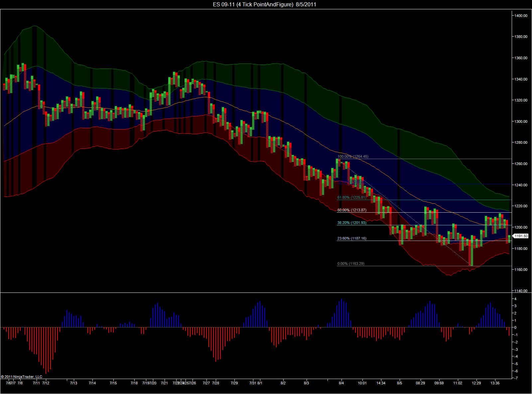Select the 14:34 time label
The height and width of the screenshot is (394, 532).
pos(381,383)
